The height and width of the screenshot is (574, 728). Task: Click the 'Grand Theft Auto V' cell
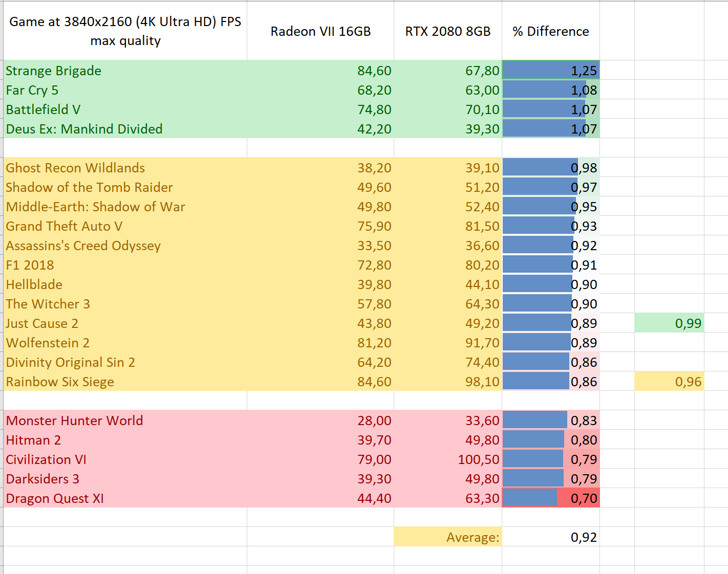tap(125, 226)
